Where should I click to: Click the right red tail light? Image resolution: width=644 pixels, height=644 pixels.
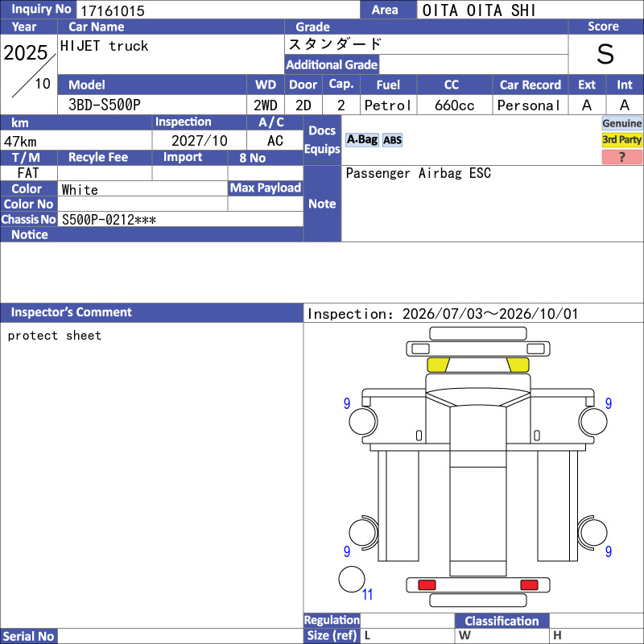tap(529, 585)
